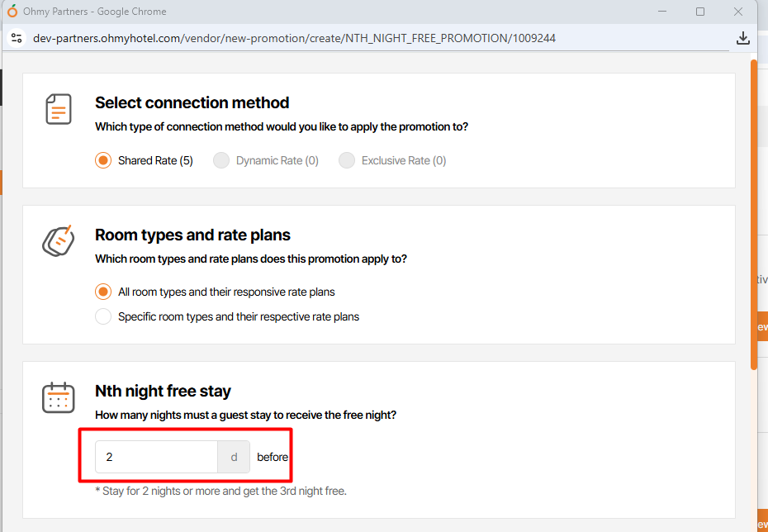Minimize the Chrome popup window
The height and width of the screenshot is (532, 768).
pyautogui.click(x=662, y=12)
